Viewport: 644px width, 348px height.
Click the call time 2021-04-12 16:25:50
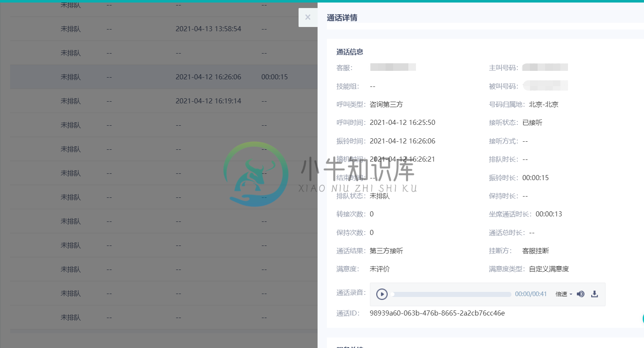click(402, 122)
